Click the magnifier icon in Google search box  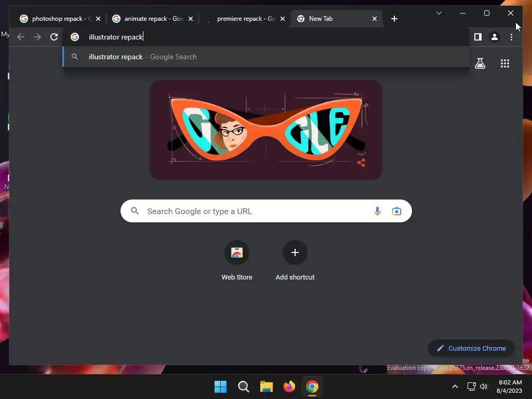coord(135,211)
